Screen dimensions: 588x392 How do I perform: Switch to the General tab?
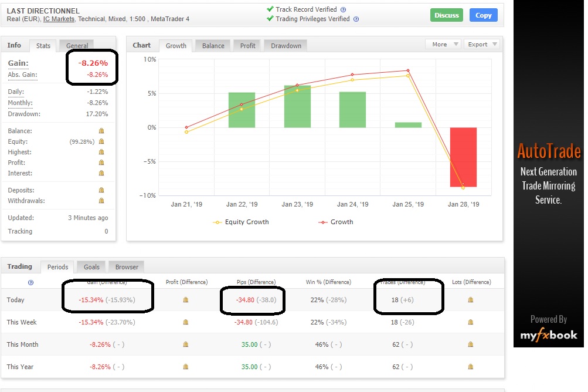tap(77, 45)
